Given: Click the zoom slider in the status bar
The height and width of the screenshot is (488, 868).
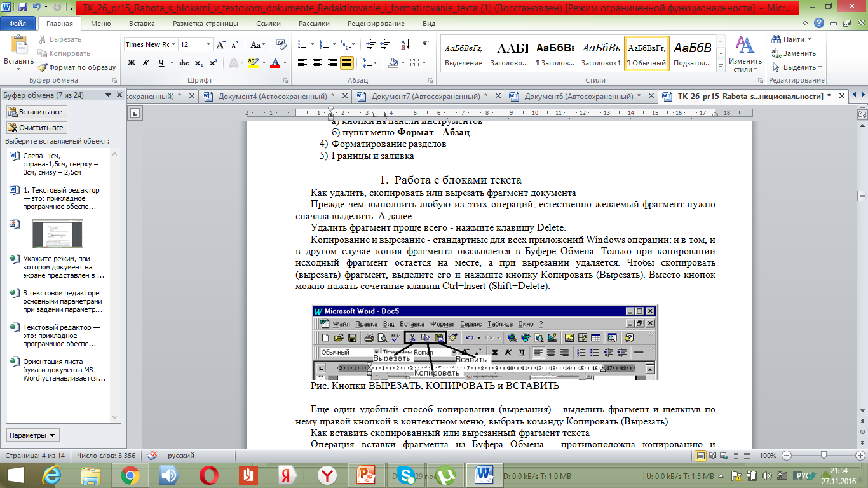Looking at the screenshot, I should point(824,456).
